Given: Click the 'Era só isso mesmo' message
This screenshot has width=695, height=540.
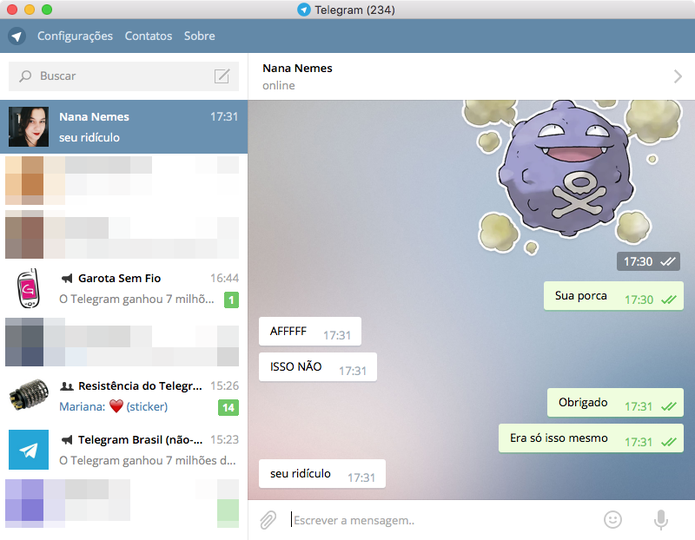Looking at the screenshot, I should click(591, 438).
